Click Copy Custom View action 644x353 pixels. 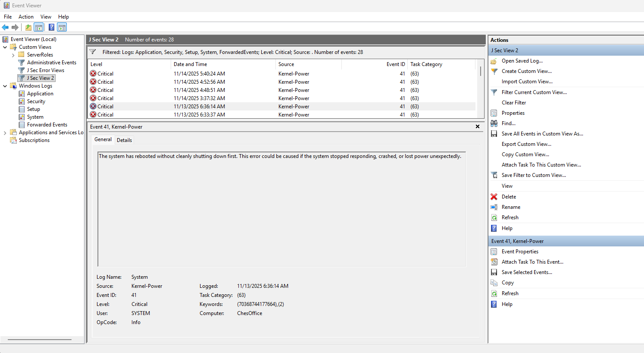click(525, 154)
